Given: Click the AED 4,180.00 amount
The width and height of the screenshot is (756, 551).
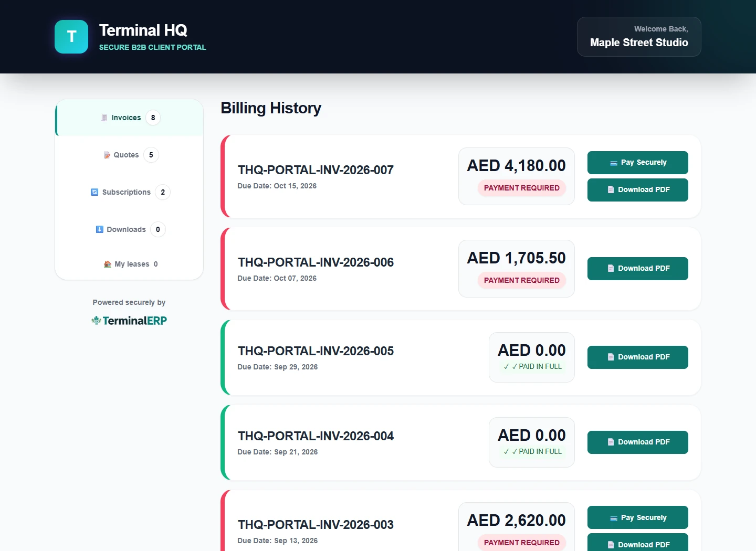Looking at the screenshot, I should point(517,166).
